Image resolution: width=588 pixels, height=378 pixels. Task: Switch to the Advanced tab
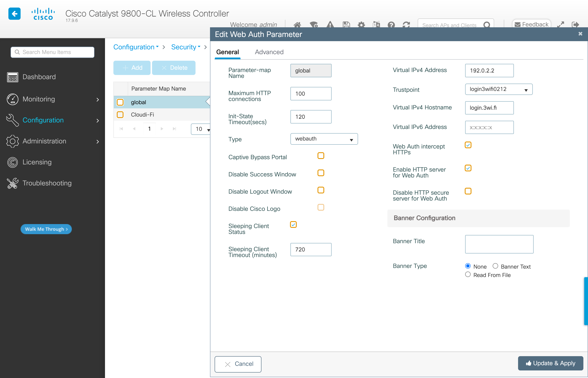269,52
